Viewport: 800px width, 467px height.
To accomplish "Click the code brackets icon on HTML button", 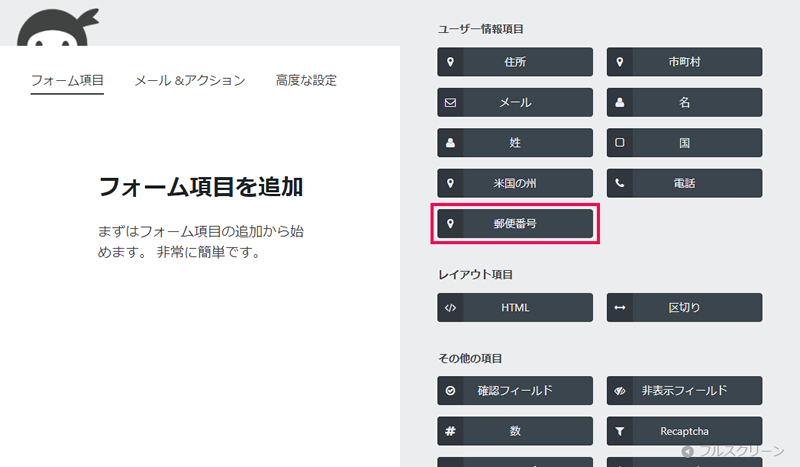I will (450, 308).
